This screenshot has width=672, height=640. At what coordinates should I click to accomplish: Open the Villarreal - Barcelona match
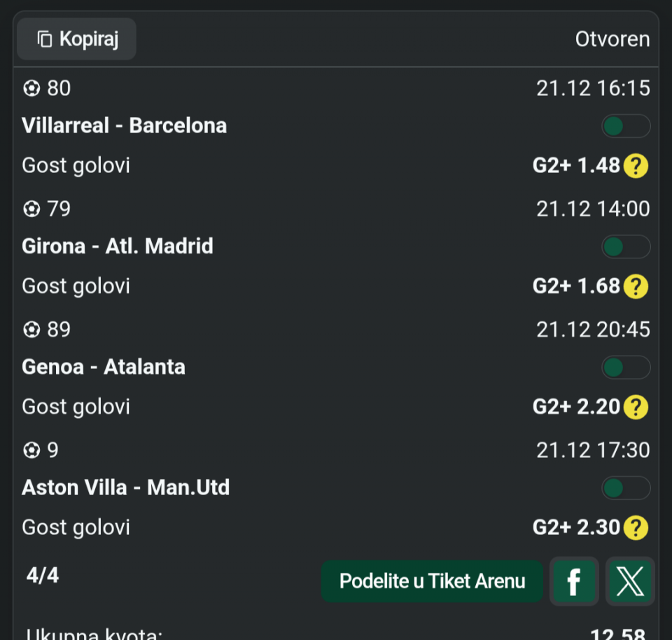click(125, 126)
